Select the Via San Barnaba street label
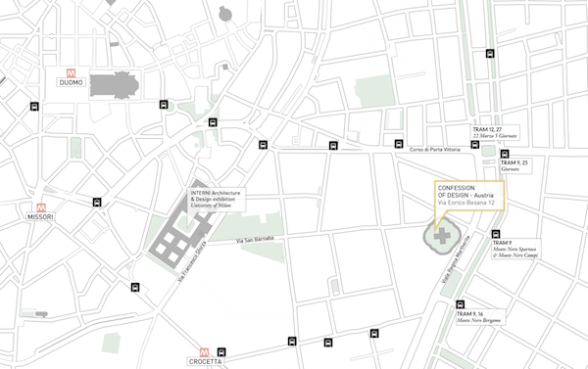The height and width of the screenshot is (369, 588). coord(255,240)
